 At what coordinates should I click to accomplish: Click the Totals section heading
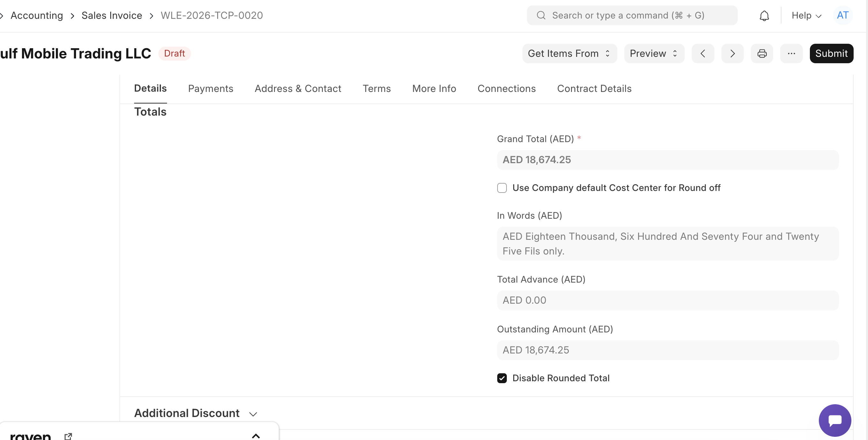pyautogui.click(x=150, y=112)
